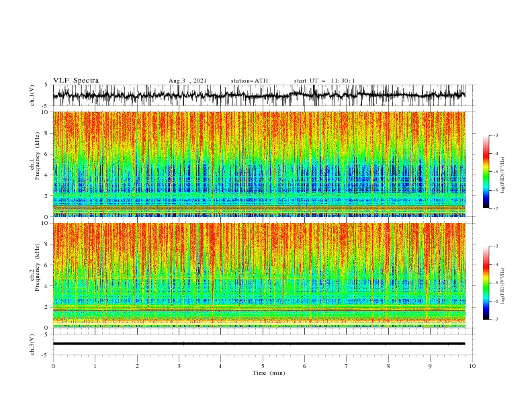Click the "5" tick on ch.3(V) axis

click(x=46, y=334)
